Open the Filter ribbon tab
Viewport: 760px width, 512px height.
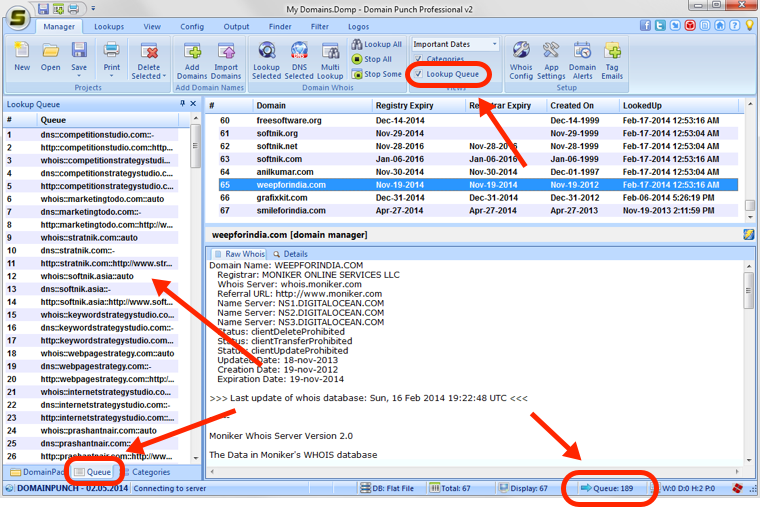pyautogui.click(x=319, y=27)
